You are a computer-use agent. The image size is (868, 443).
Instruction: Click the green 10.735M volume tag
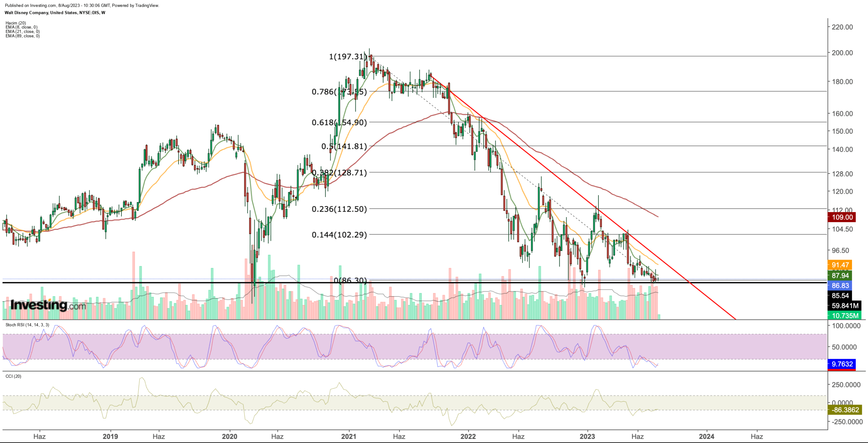coord(844,316)
